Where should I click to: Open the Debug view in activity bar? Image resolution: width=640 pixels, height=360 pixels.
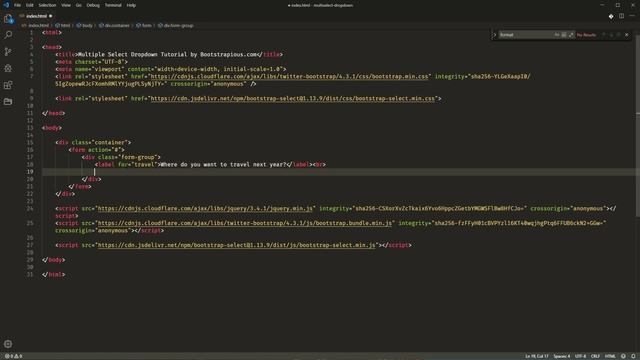[x=8, y=68]
